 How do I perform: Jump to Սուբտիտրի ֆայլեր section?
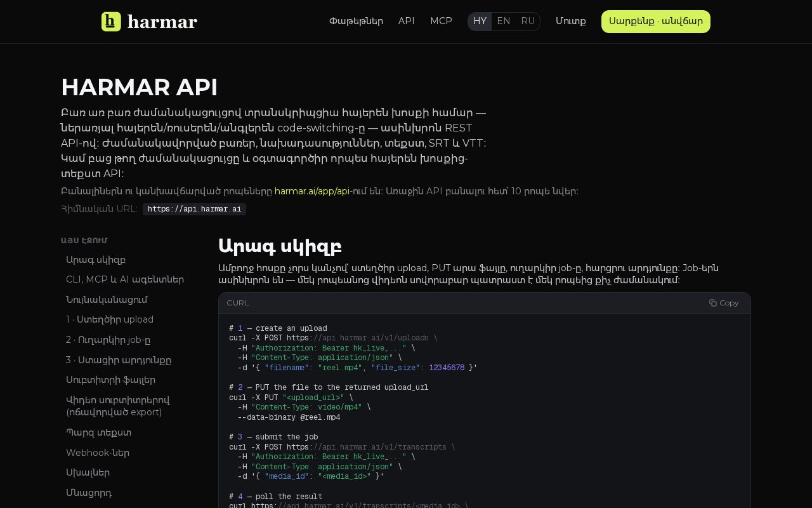pyautogui.click(x=110, y=380)
